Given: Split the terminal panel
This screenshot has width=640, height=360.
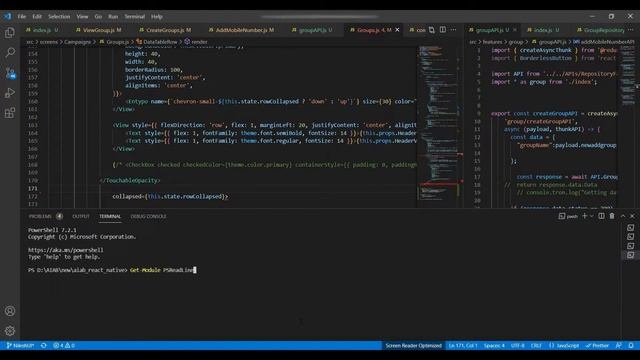Looking at the screenshot, I should coord(602,216).
